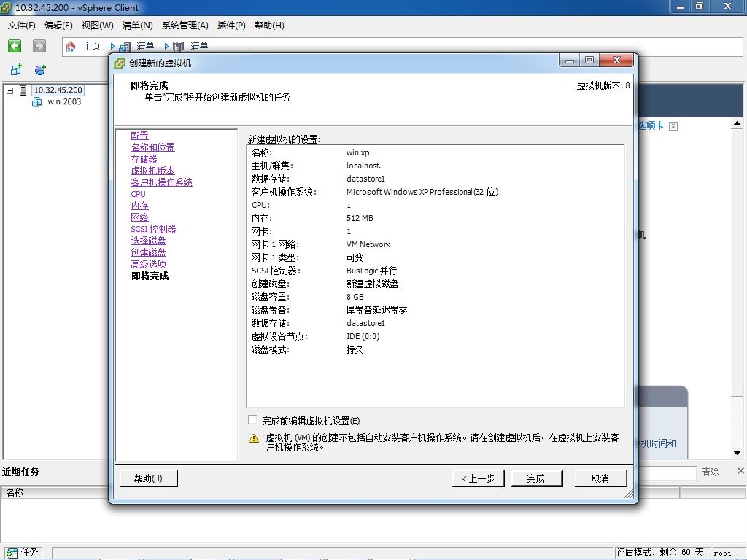This screenshot has width=747, height=560.
Task: Open the Administration (系统管理) menu
Action: click(185, 26)
